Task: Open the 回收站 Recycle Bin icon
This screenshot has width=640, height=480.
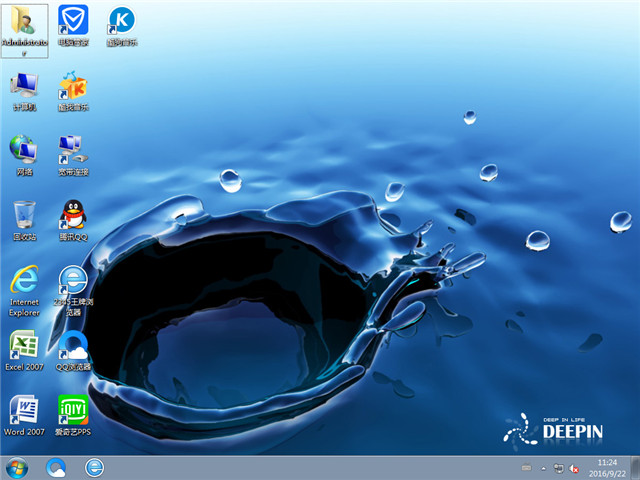Action: pos(24,216)
